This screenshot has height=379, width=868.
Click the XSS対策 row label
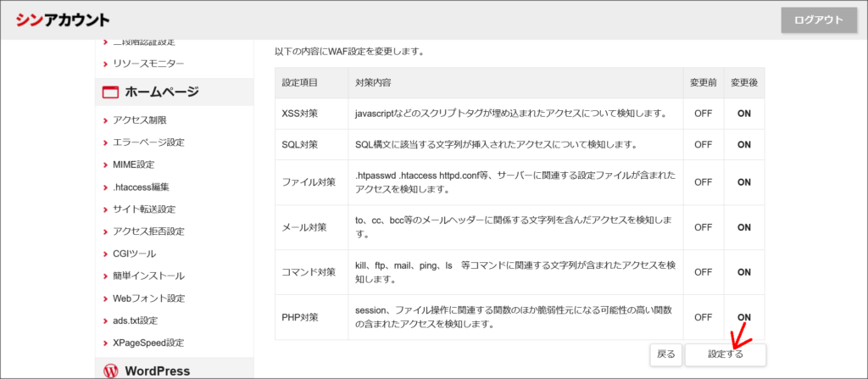tap(299, 114)
